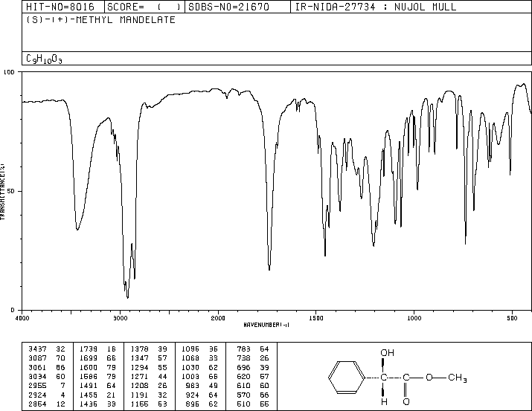
Task: Click the molecular formula C9H10O3
Action: tap(44, 59)
